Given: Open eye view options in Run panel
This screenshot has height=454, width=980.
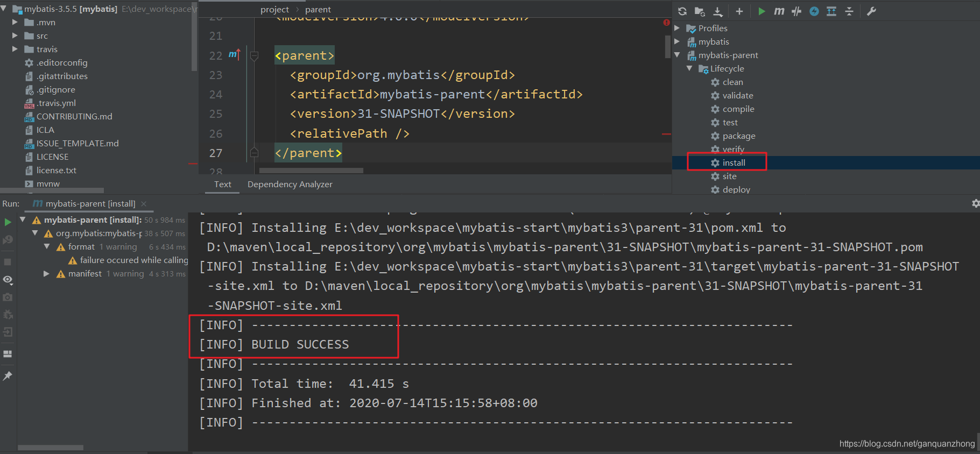Looking at the screenshot, I should [8, 280].
